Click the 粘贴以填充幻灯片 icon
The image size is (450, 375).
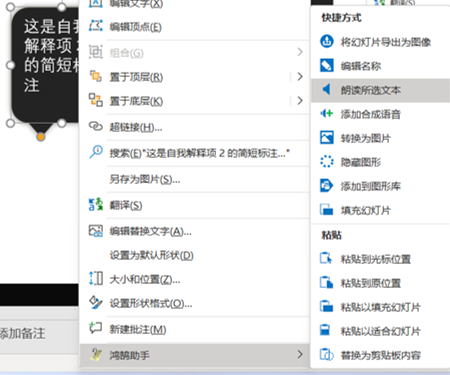point(327,306)
